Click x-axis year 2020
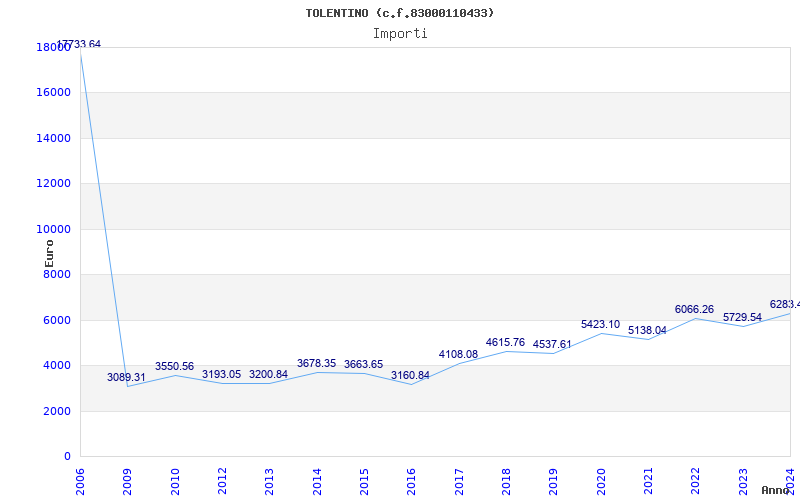Viewport: 800px width, 500px height. 601,481
